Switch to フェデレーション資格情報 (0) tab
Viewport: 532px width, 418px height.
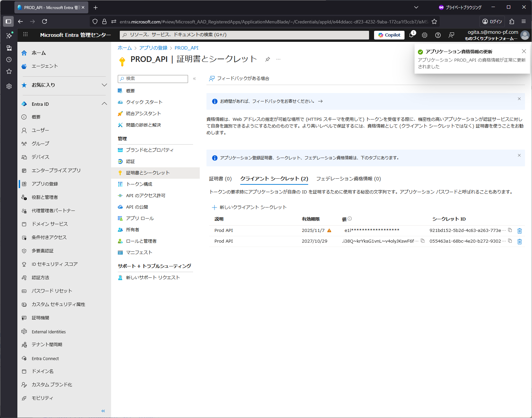pyautogui.click(x=348, y=179)
